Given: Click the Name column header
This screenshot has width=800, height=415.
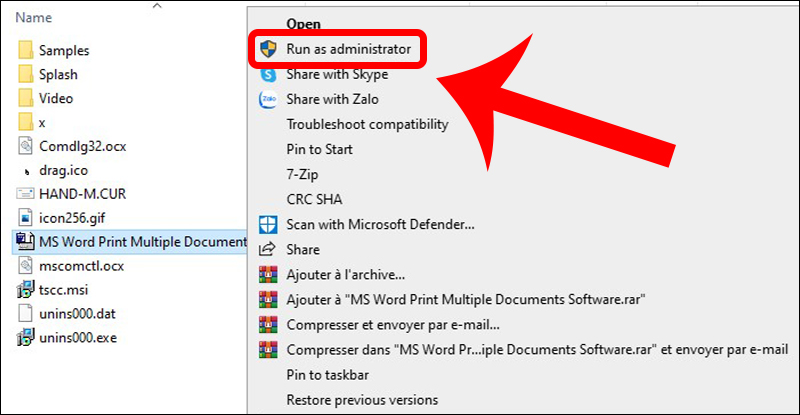Looking at the screenshot, I should pos(35,18).
